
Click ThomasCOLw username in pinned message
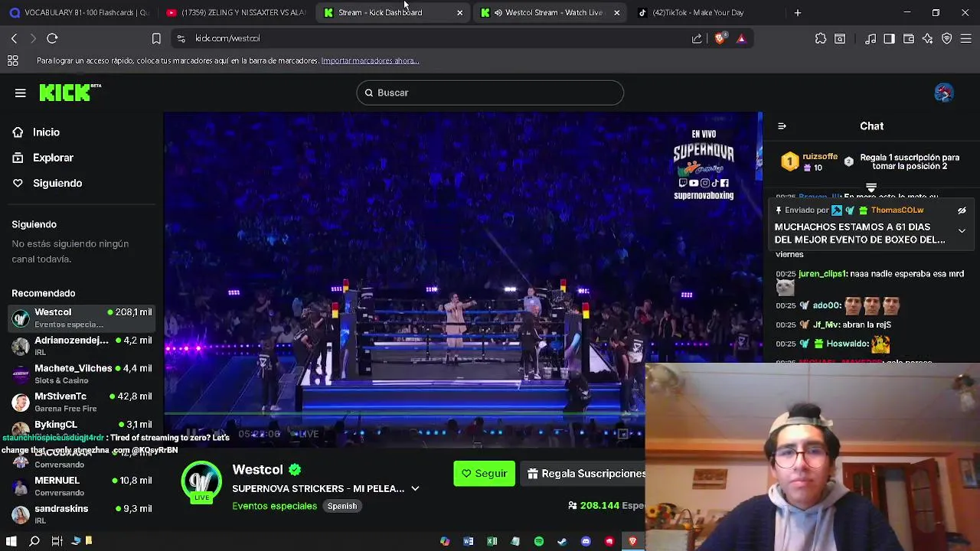(897, 210)
